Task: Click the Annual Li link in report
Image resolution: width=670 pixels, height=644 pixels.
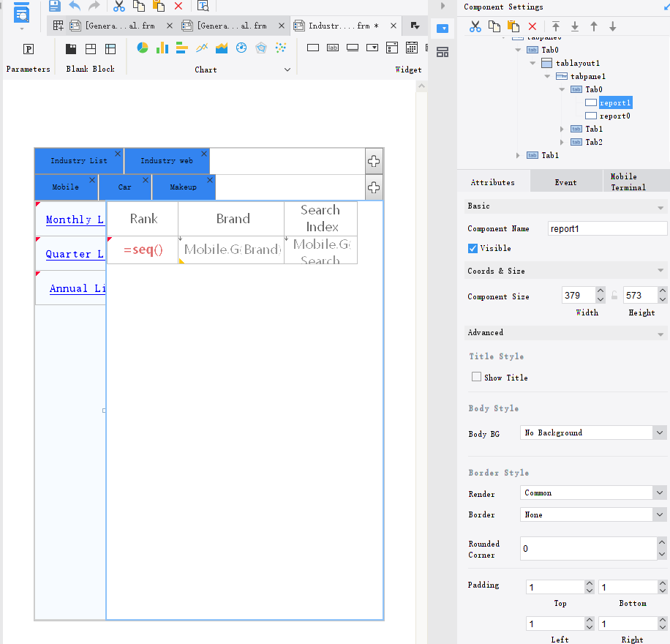Action: [78, 288]
